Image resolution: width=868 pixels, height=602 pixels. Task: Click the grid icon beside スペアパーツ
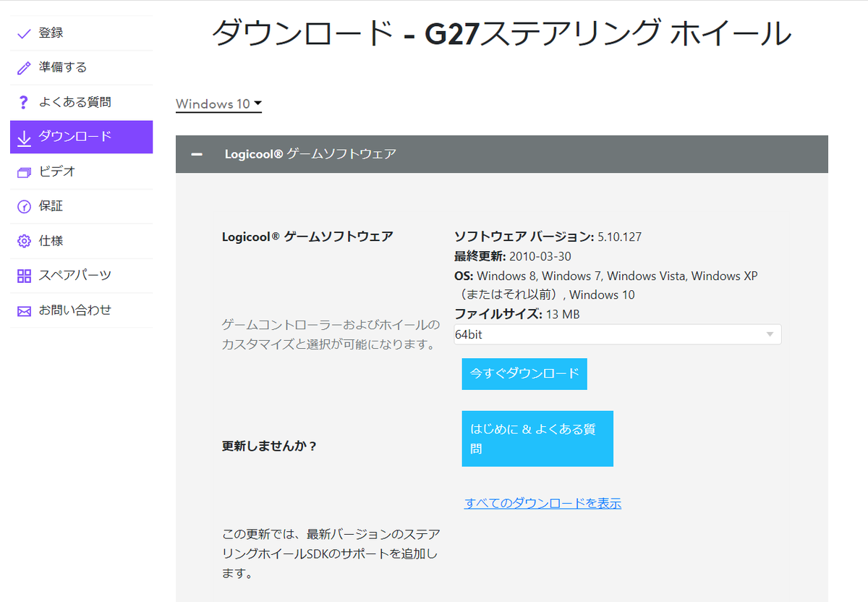[x=25, y=276]
